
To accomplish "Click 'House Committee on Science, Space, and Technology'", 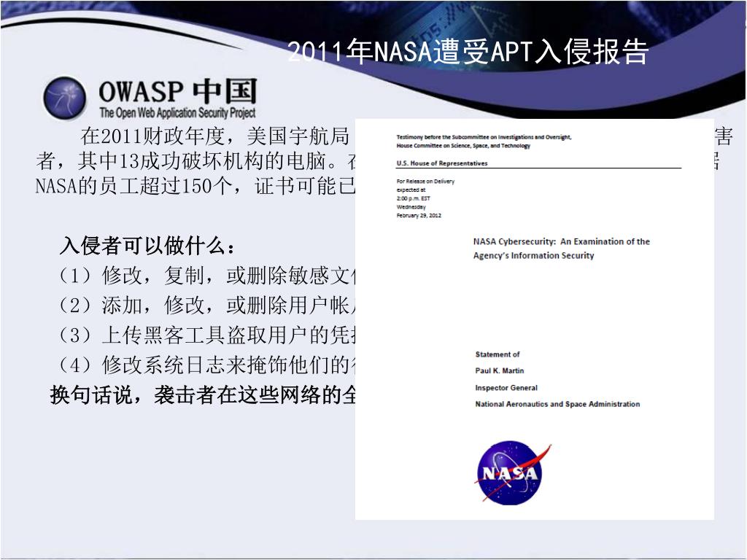I will point(463,146).
